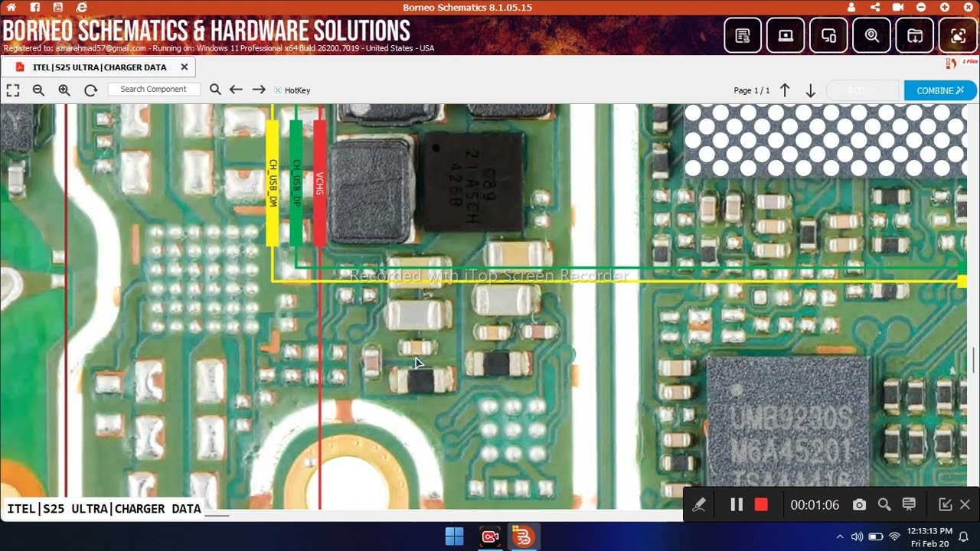The height and width of the screenshot is (551, 980).
Task: Click the battery status icon
Action: [876, 536]
